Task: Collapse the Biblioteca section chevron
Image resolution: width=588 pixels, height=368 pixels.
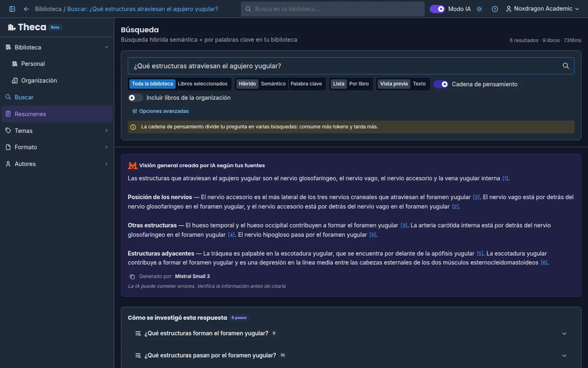Action: [107, 47]
